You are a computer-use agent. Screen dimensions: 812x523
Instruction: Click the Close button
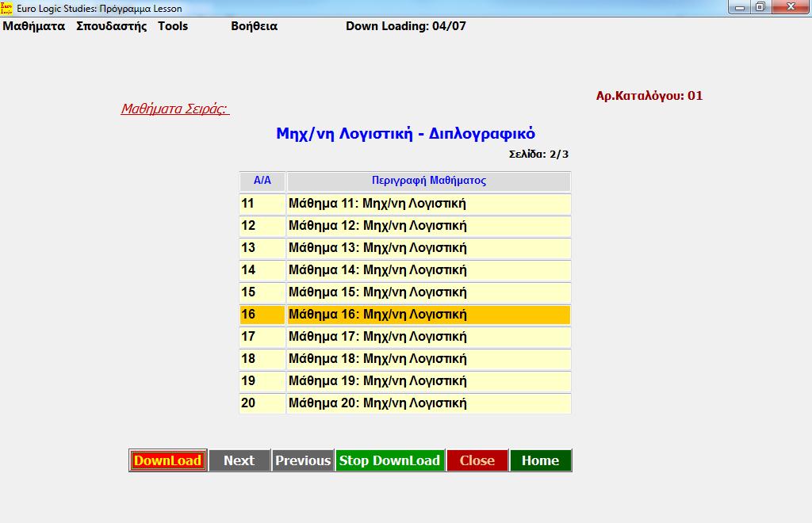coord(477,460)
